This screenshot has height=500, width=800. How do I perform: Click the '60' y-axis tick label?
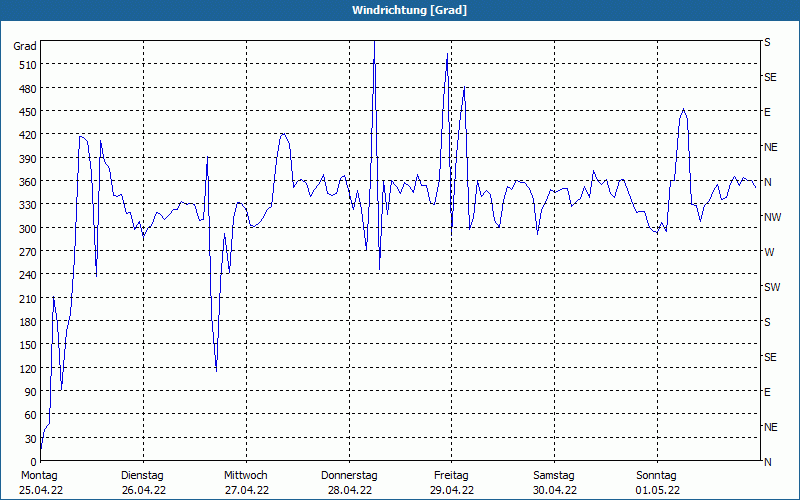coord(31,415)
